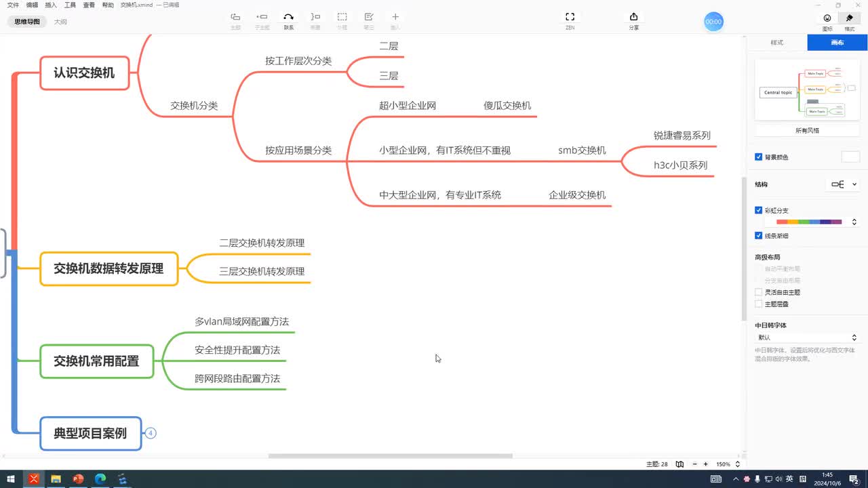Click the horizontal canvas scrollbar

click(391, 456)
